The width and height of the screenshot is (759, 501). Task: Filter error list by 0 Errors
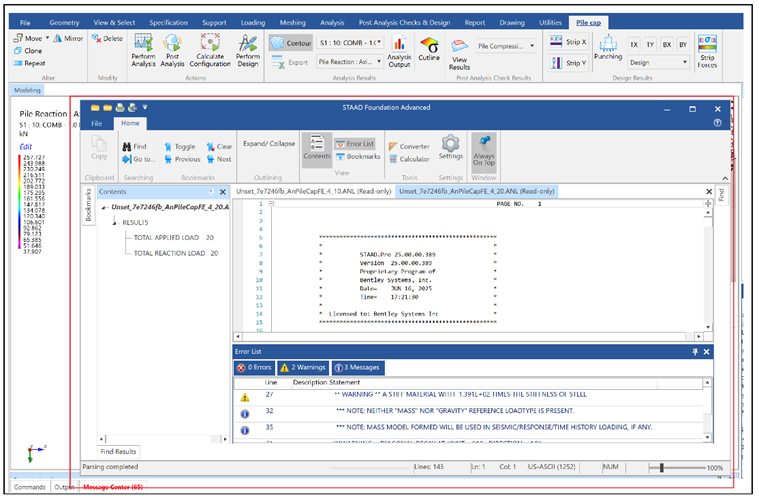click(255, 368)
